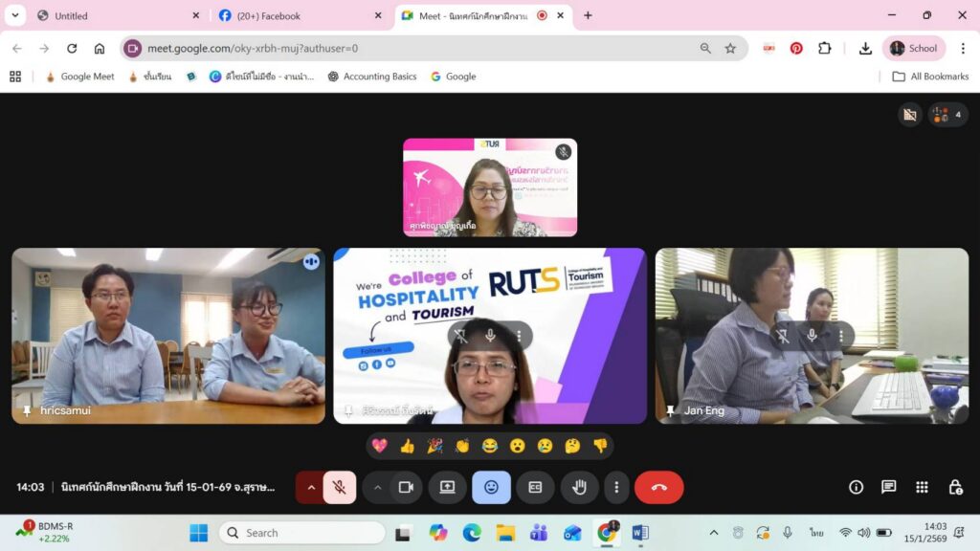This screenshot has width=980, height=551.
Task: Open meeting details info icon
Action: tap(856, 487)
